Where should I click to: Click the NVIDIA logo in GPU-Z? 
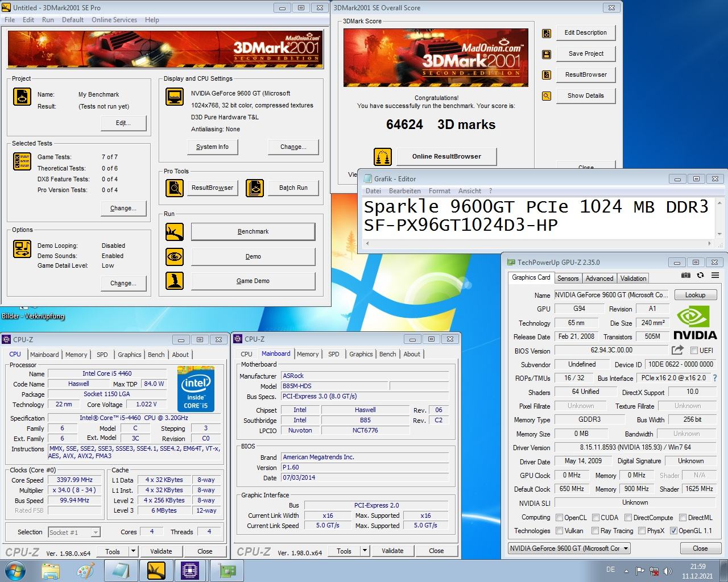point(695,323)
